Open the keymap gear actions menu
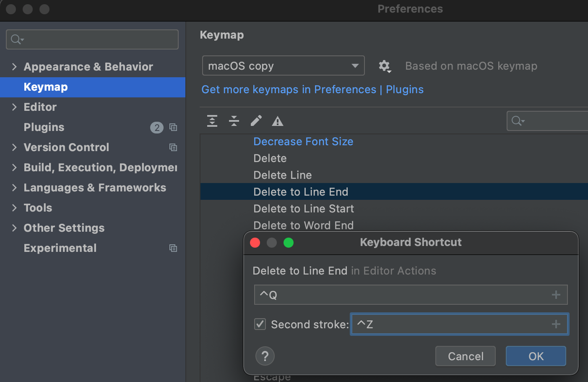This screenshot has height=382, width=588. (385, 66)
